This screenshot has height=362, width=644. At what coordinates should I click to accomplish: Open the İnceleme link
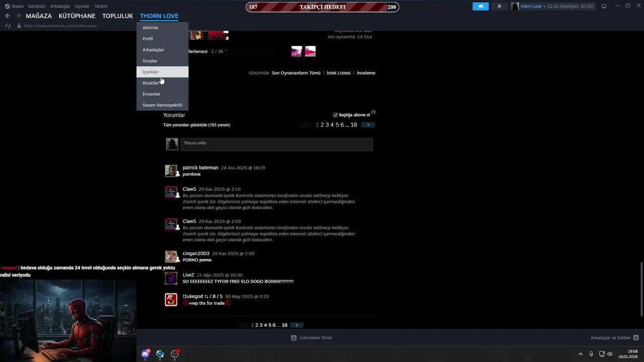366,73
